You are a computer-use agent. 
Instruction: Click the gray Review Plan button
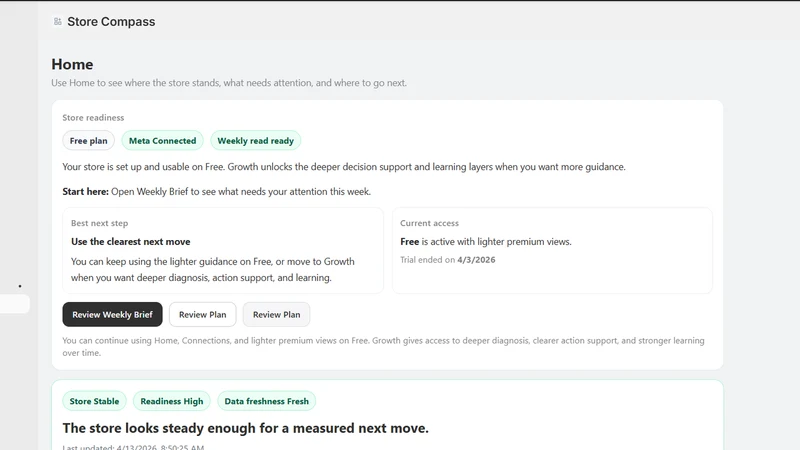tap(277, 314)
